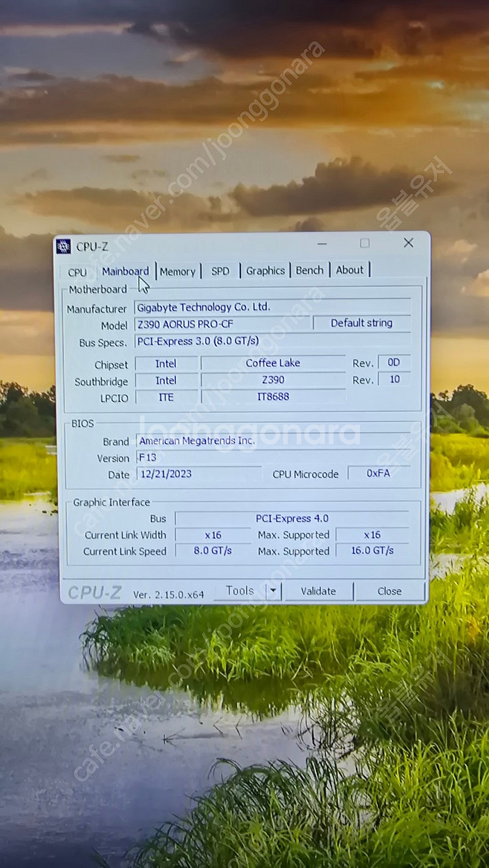Click the Validate button
This screenshot has height=868, width=489.
click(318, 591)
